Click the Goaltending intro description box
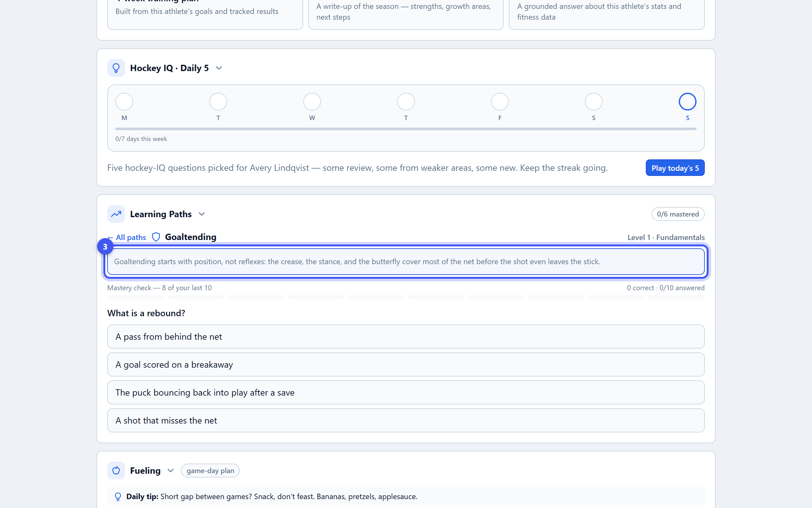812x508 pixels. tap(406, 261)
